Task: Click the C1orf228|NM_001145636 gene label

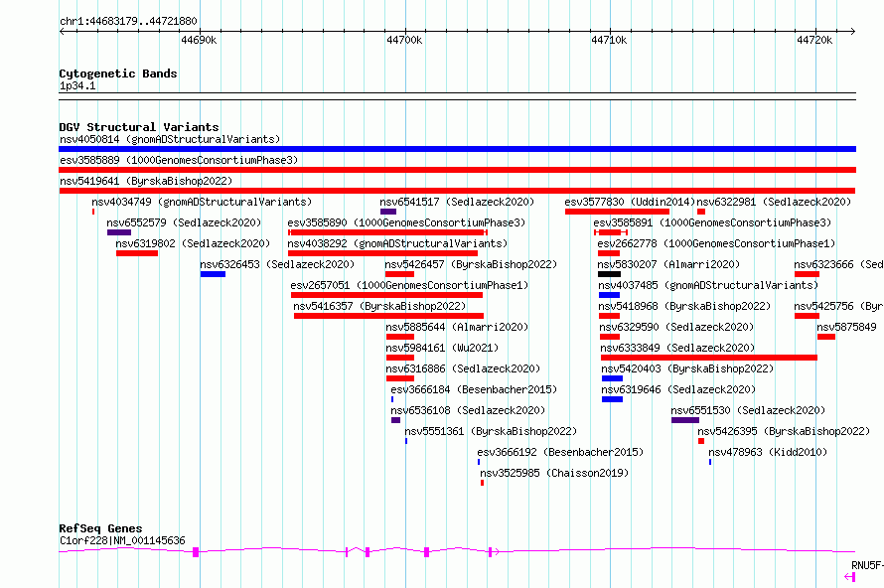Action: [122, 540]
